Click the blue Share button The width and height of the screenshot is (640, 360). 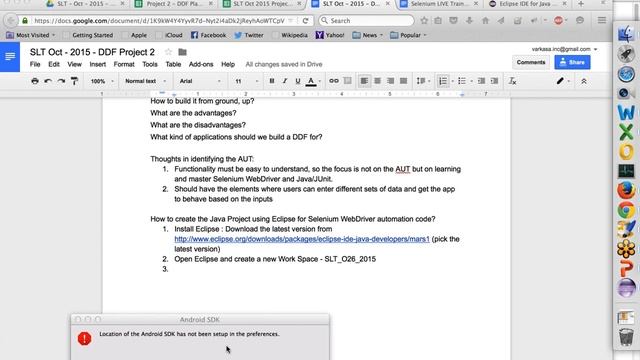(572, 62)
